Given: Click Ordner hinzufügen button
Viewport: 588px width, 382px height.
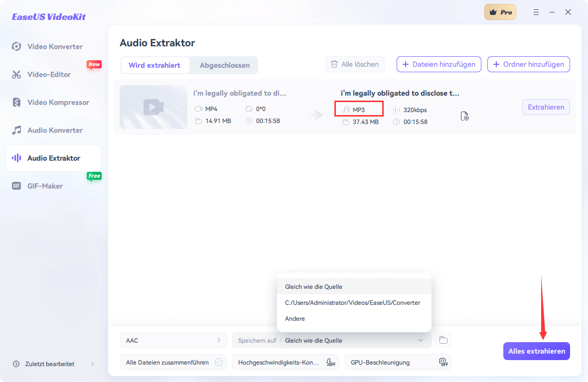Looking at the screenshot, I should pyautogui.click(x=528, y=64).
